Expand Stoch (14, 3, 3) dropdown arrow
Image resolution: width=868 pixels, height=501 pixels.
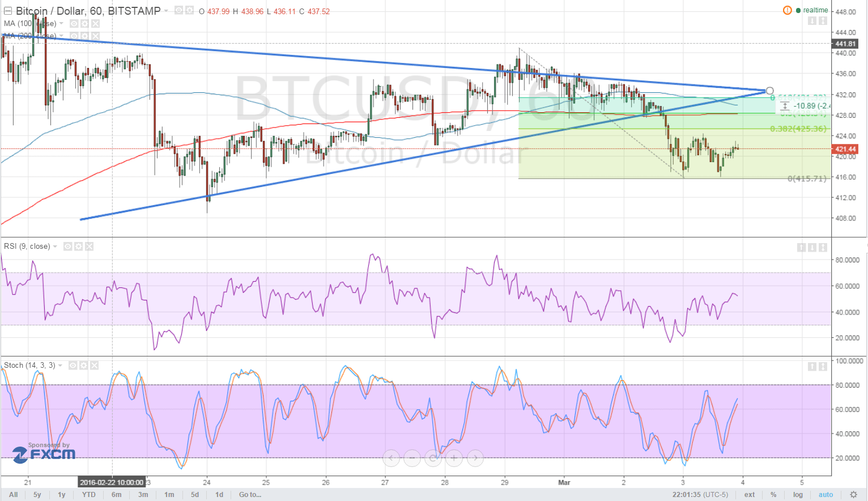(61, 366)
